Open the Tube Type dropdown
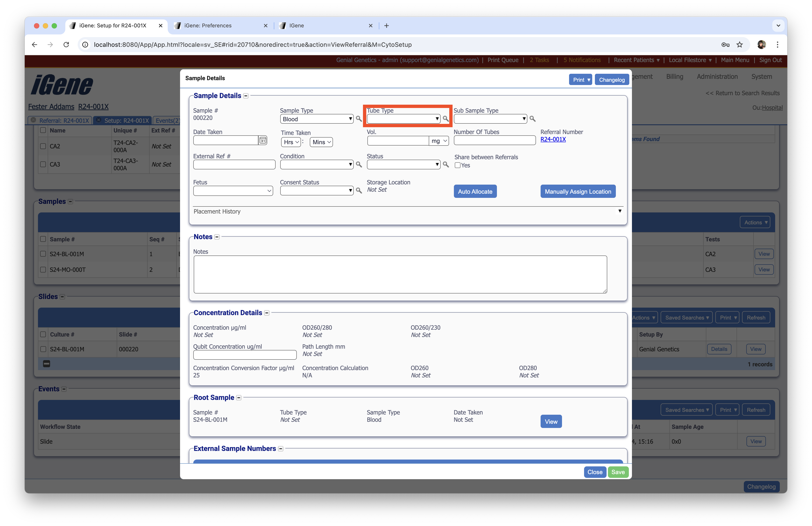Image resolution: width=812 pixels, height=526 pixels. (x=403, y=119)
